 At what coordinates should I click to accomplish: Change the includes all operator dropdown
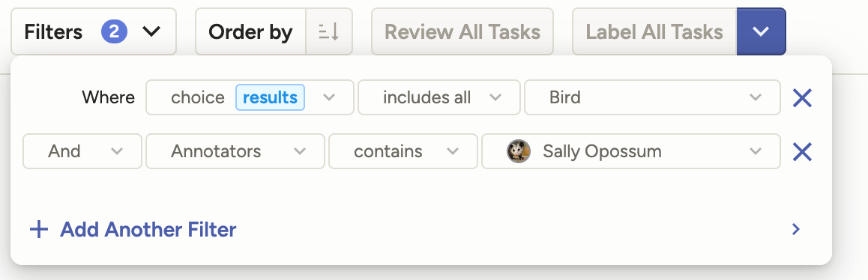tap(439, 97)
